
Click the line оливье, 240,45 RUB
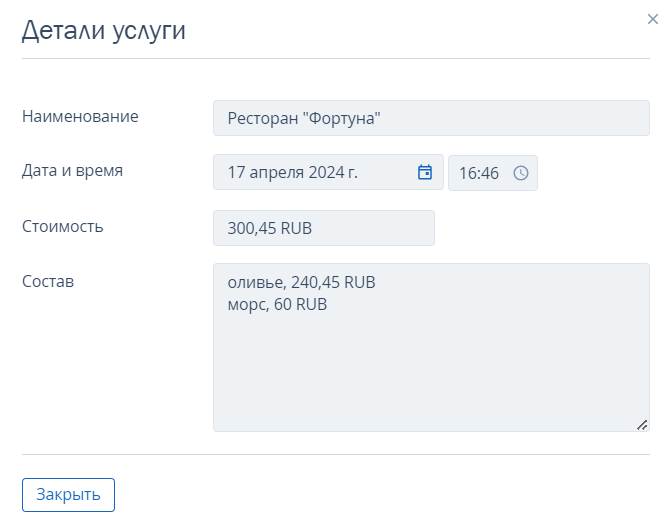tap(302, 282)
